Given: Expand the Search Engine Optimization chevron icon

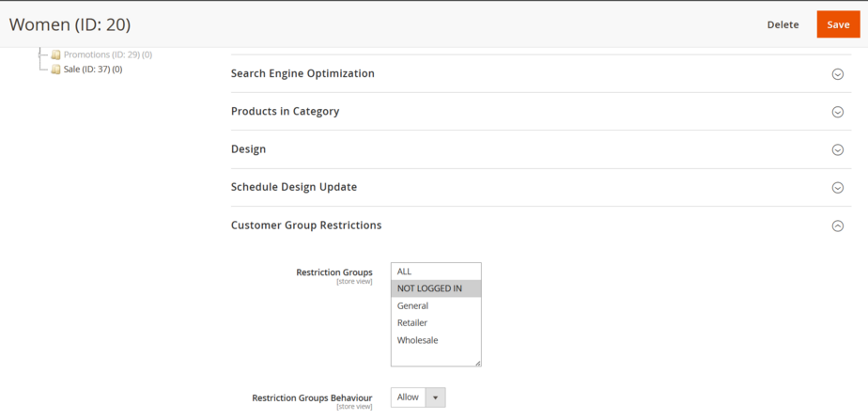Looking at the screenshot, I should coord(837,74).
